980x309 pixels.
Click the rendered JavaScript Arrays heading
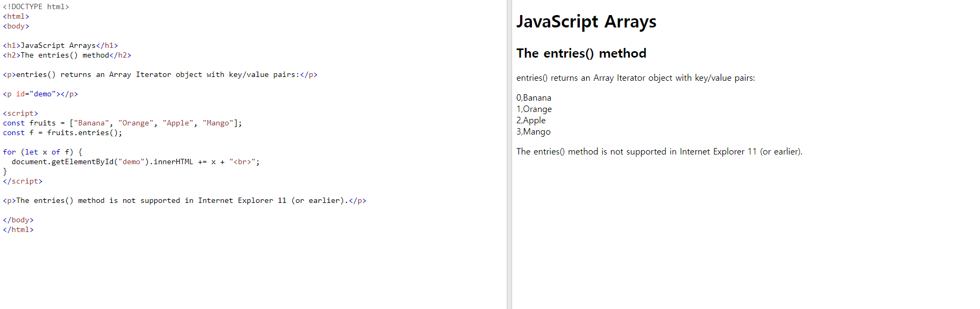click(586, 22)
